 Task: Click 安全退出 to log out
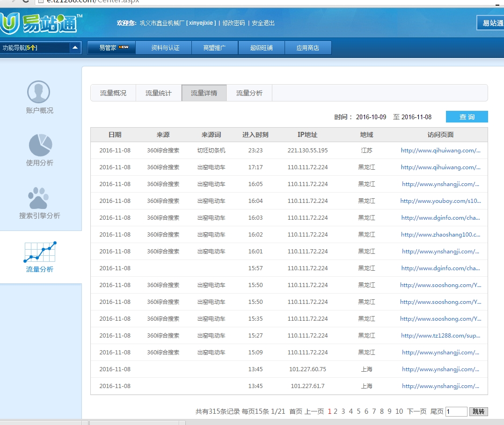(x=263, y=23)
